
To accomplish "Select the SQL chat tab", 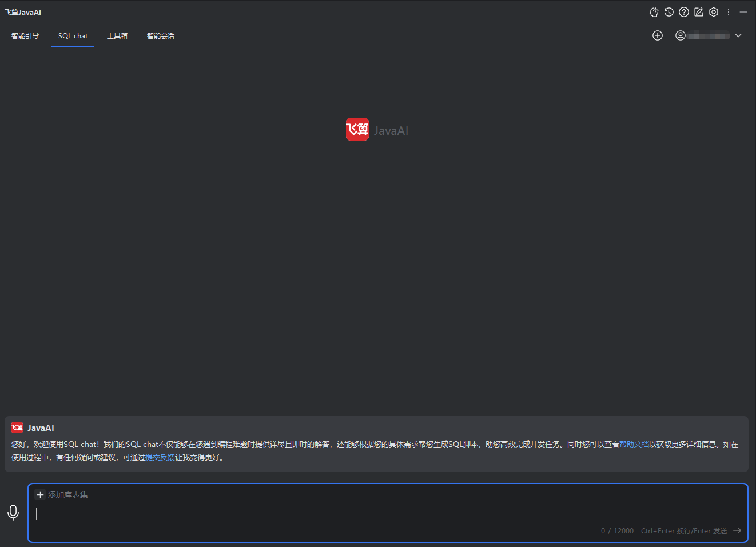I will pos(73,35).
